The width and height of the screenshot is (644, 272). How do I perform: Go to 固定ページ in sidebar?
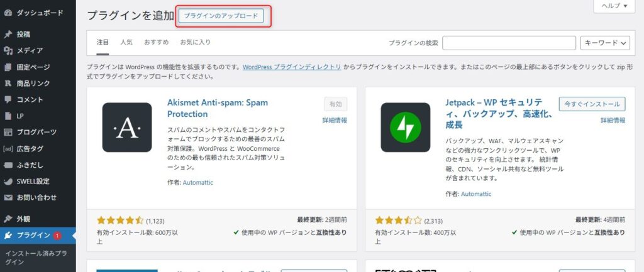click(x=33, y=67)
